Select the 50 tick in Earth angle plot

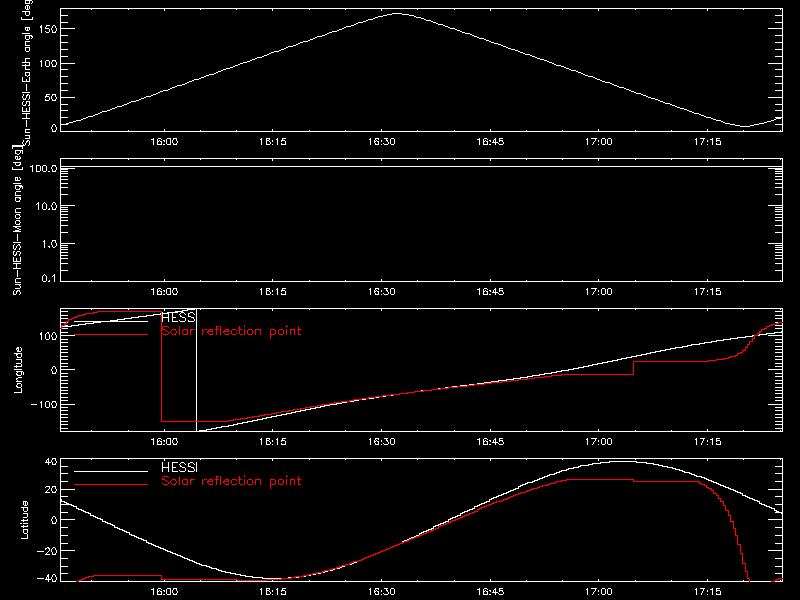[51, 97]
